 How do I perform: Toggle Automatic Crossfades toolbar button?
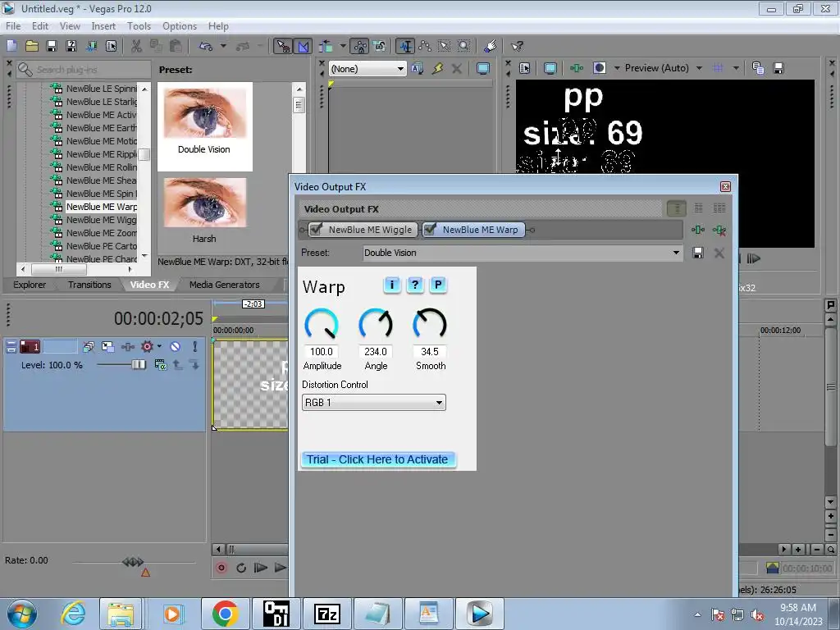point(304,47)
